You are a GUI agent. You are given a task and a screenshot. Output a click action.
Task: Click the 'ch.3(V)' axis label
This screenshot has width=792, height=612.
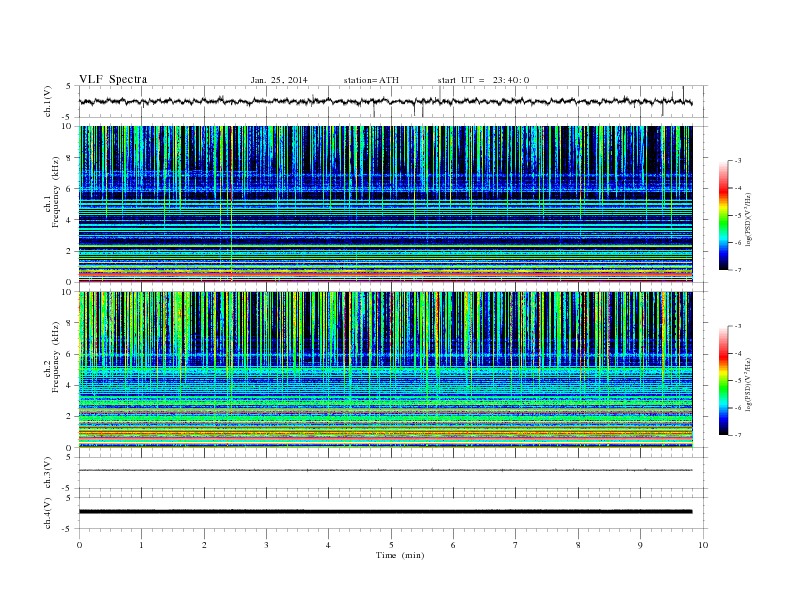pos(47,473)
